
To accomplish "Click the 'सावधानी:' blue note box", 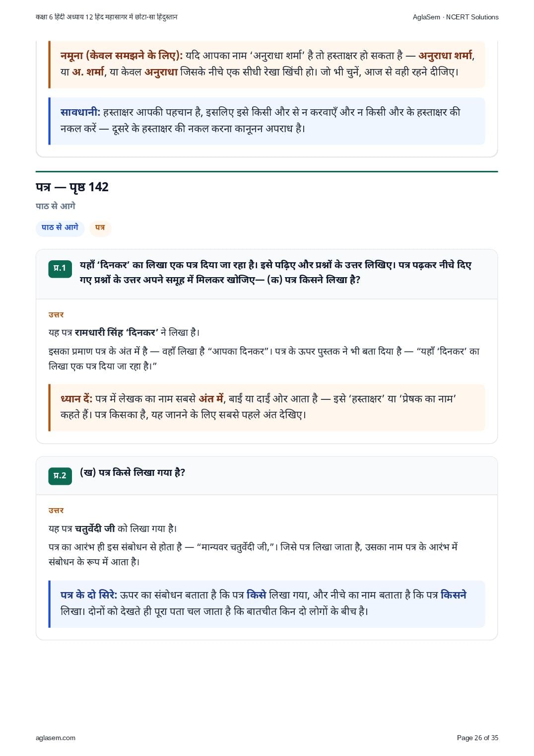I will click(x=267, y=121).
